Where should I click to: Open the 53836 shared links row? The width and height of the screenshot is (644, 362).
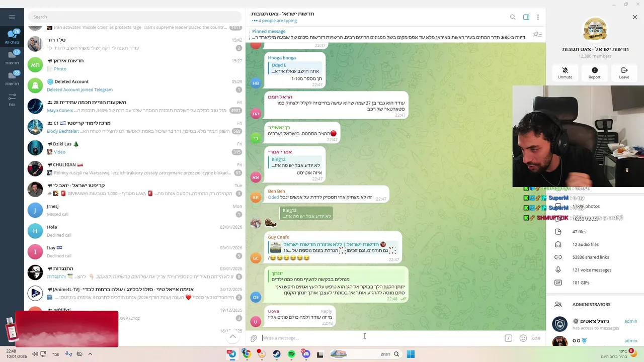click(595, 257)
